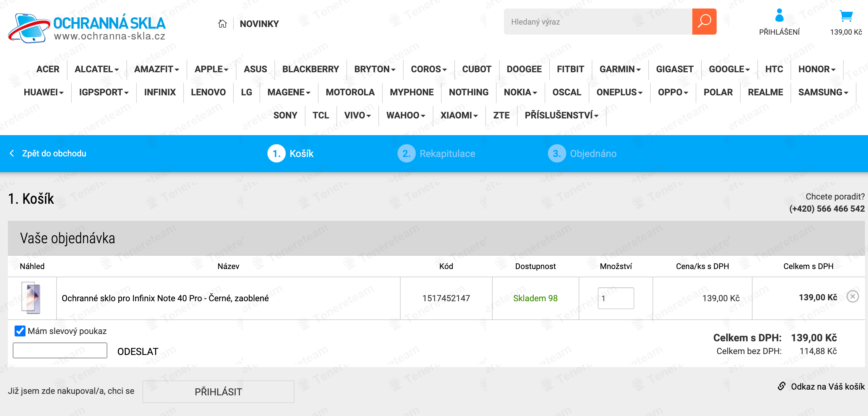868x416 pixels.
Task: Expand the AMAZFIT brand dropdown
Action: tap(157, 69)
